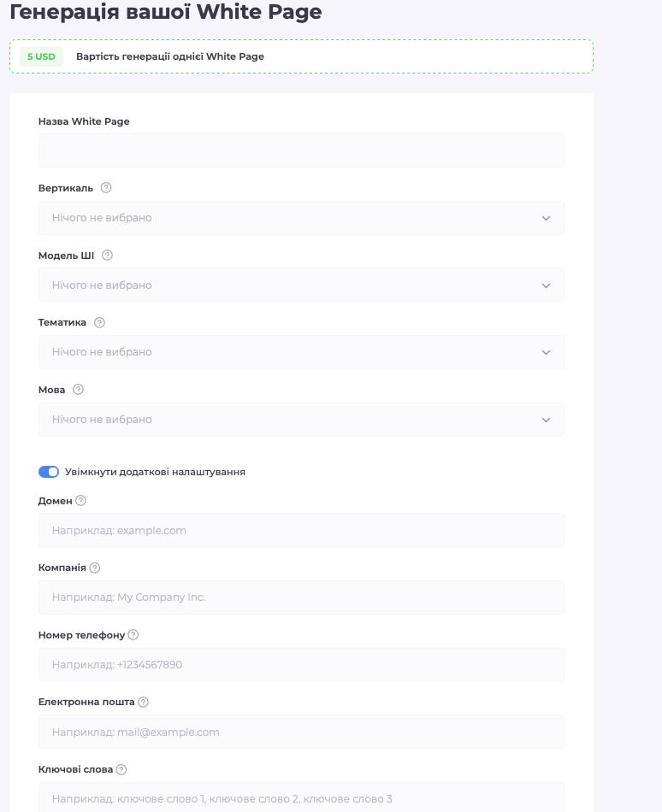662x812 pixels.
Task: Focus the Назва White Page text field
Action: click(301, 150)
